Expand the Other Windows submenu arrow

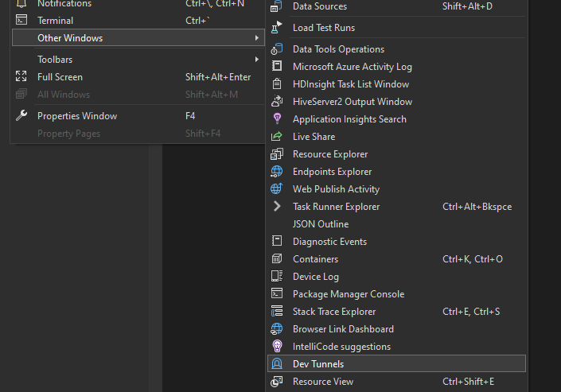click(x=256, y=38)
